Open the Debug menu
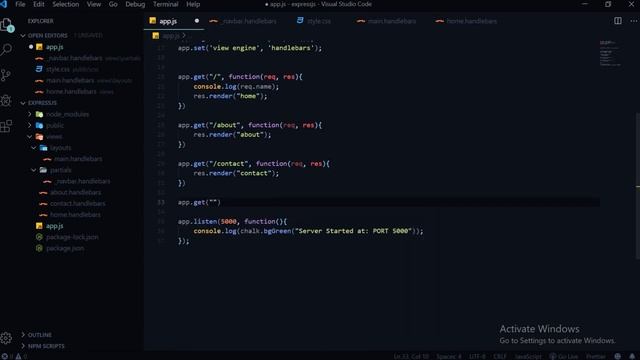Viewport: 640px width, 360px height. point(135,4)
